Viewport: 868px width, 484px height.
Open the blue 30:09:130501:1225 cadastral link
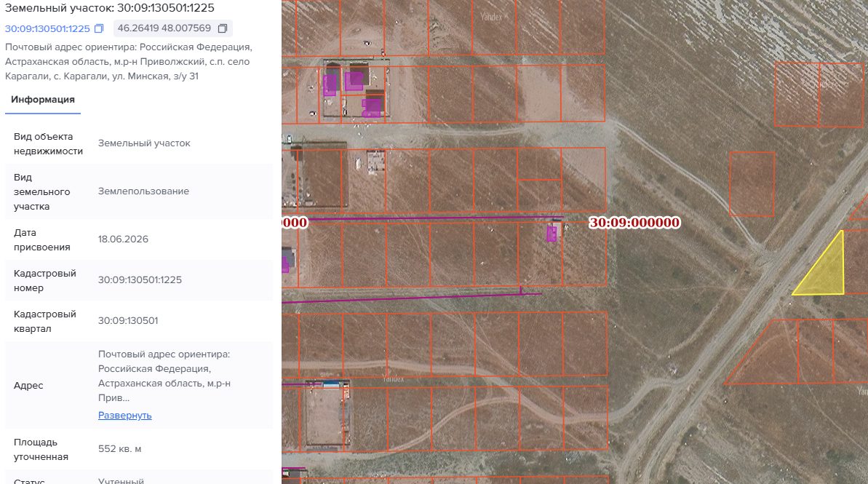[47, 28]
